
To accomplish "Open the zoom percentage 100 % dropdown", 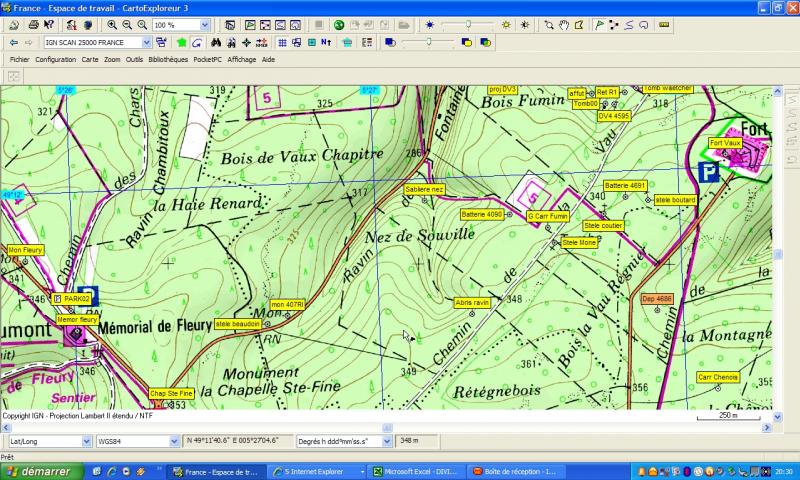I will [205, 25].
